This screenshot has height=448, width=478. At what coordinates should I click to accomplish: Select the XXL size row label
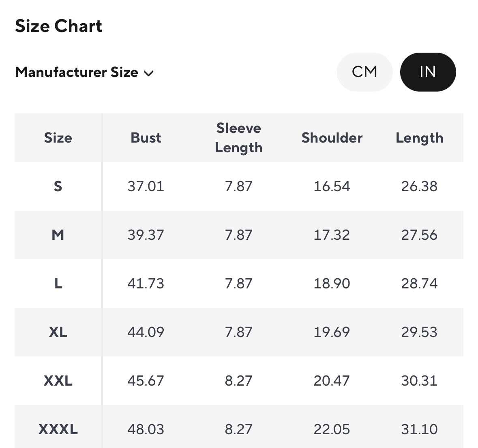tap(58, 381)
